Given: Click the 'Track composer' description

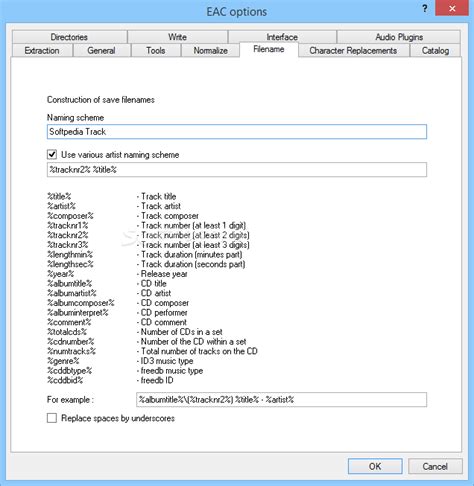Looking at the screenshot, I should coord(168,216).
